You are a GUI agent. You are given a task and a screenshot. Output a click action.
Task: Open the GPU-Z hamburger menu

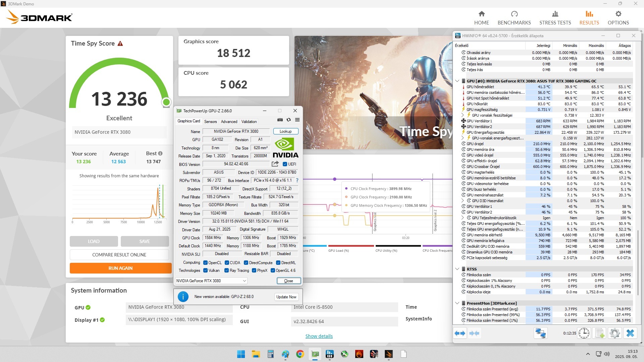point(297,120)
